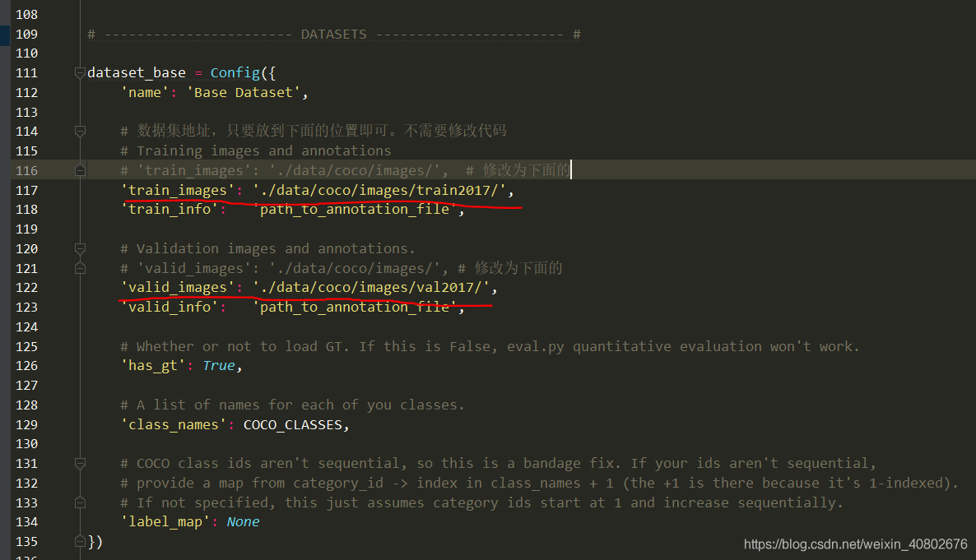Screen dimensions: 976x560
Task: Click the commented-out 'valid_images' line 121
Action: [341, 268]
